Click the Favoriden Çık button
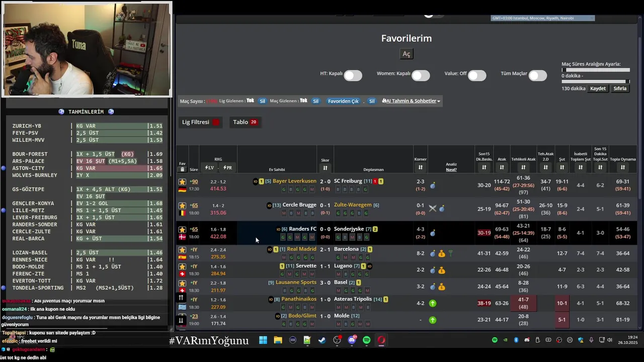 343,101
